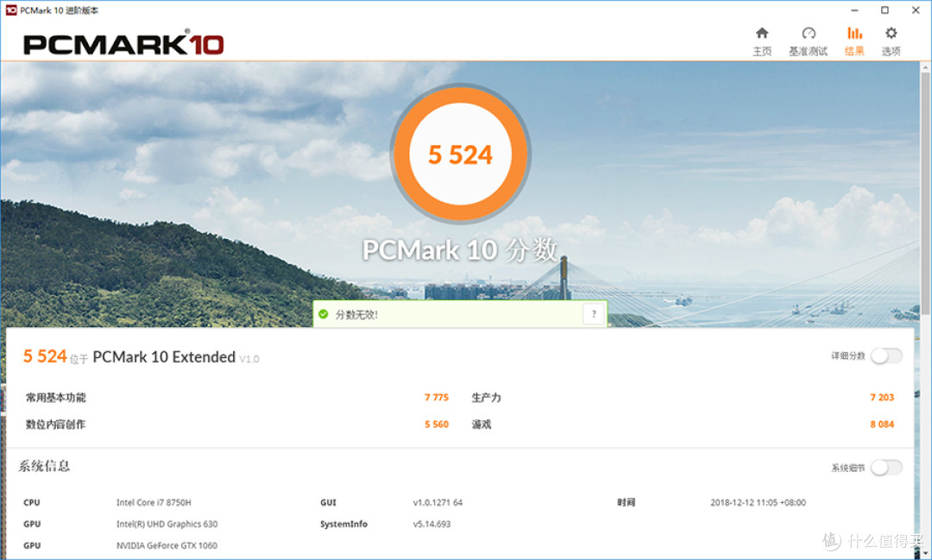932x560 pixels.
Task: Click the 5 524 score circle
Action: pos(461,154)
